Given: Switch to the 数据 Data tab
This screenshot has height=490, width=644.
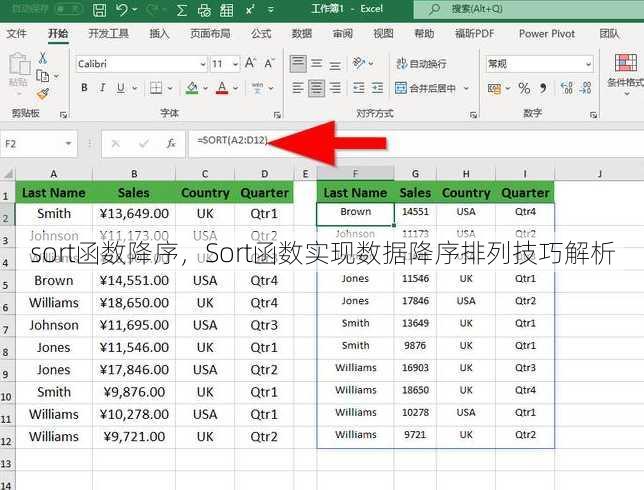Looking at the screenshot, I should click(301, 34).
